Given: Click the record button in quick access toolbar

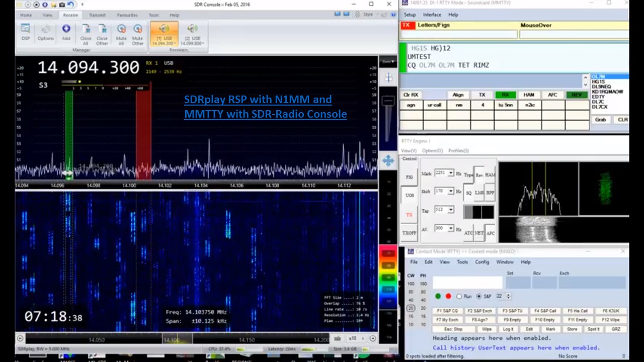Looking at the screenshot, I should coord(37,5).
